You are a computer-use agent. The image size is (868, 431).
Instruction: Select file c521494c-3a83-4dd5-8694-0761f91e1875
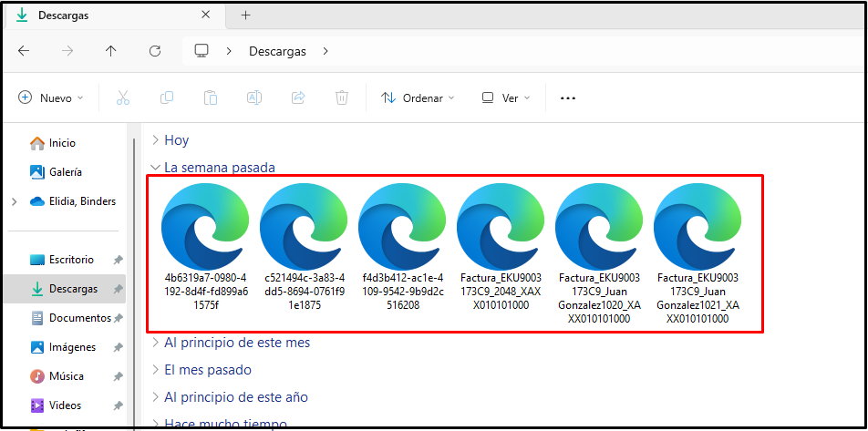[x=304, y=247]
